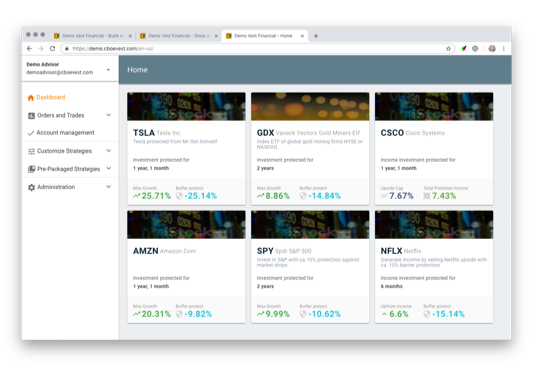Viewport: 533px width, 379px height.
Task: Click the Administration gear icon
Action: (31, 187)
